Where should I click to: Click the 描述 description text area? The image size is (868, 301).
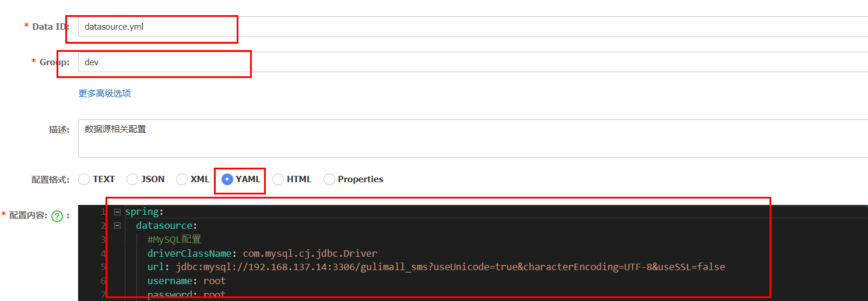tap(473, 139)
